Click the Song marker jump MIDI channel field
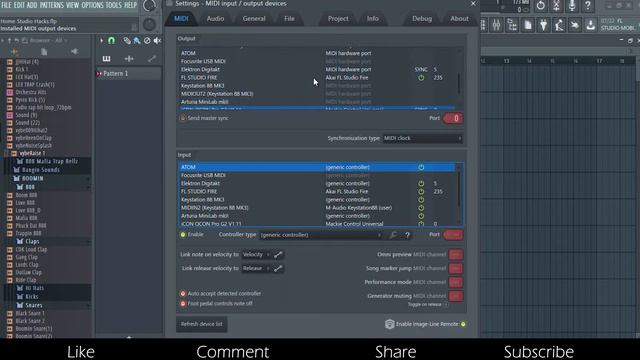640x360 pixels. point(456,269)
